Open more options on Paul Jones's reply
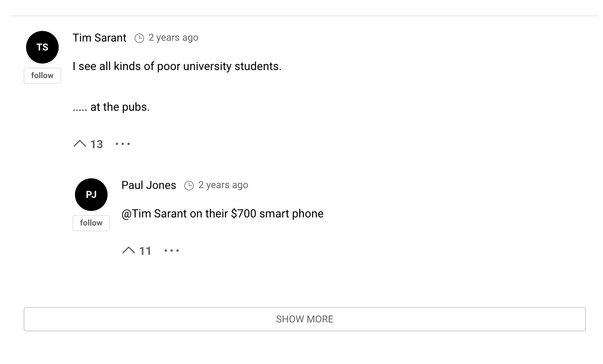Screen dimensions: 603x364 pos(172,250)
